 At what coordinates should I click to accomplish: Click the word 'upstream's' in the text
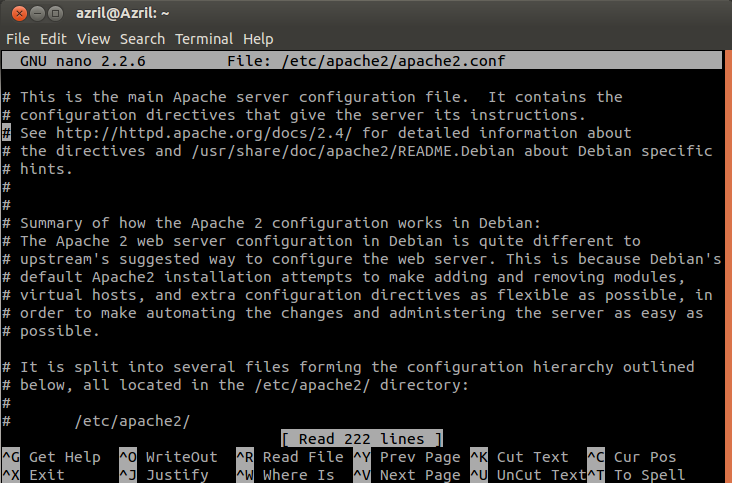click(64, 259)
